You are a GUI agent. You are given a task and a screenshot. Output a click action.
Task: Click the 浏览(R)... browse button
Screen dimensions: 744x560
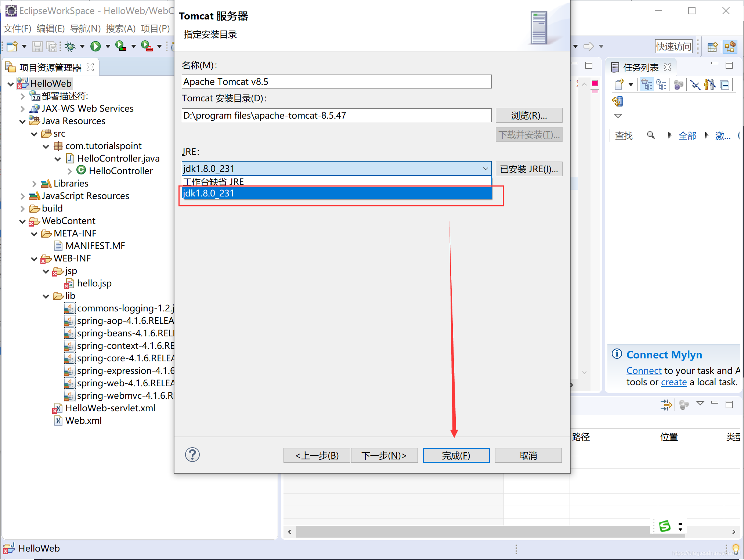point(528,115)
